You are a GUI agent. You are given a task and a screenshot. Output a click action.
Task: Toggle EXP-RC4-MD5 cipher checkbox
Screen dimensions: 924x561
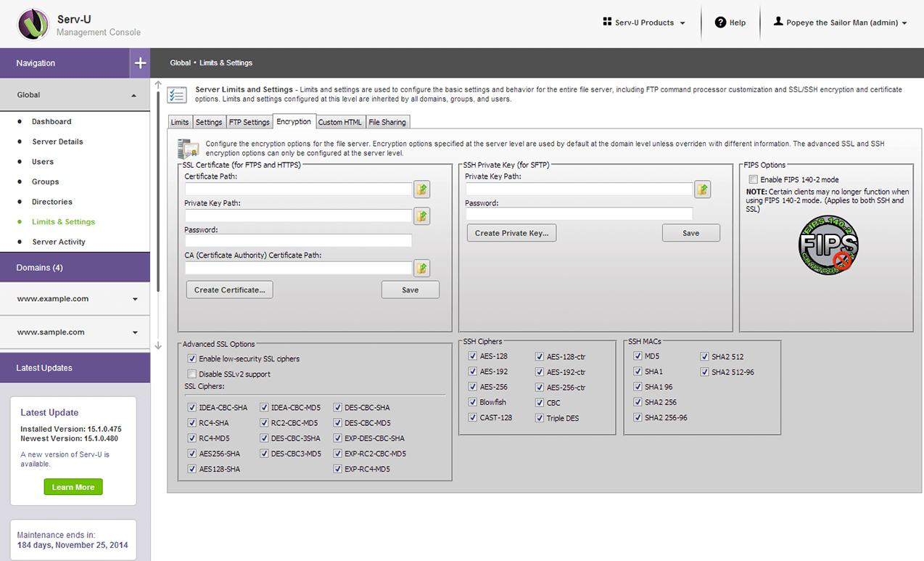[x=338, y=469]
